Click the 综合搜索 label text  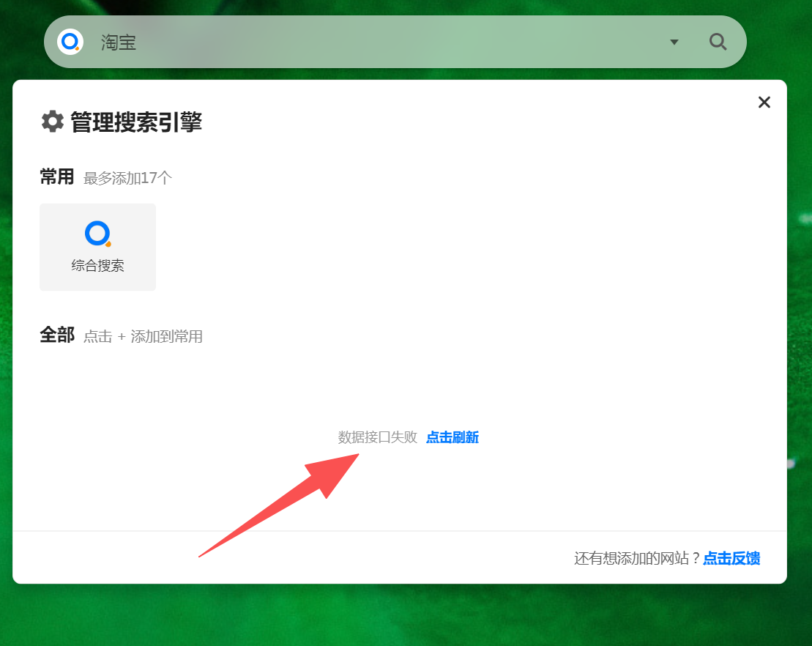tap(97, 266)
